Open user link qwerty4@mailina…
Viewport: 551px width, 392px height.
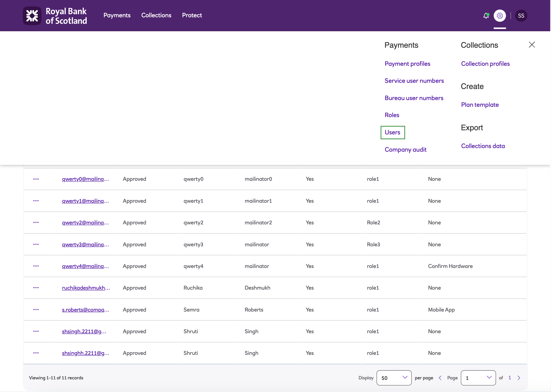pyautogui.click(x=85, y=266)
